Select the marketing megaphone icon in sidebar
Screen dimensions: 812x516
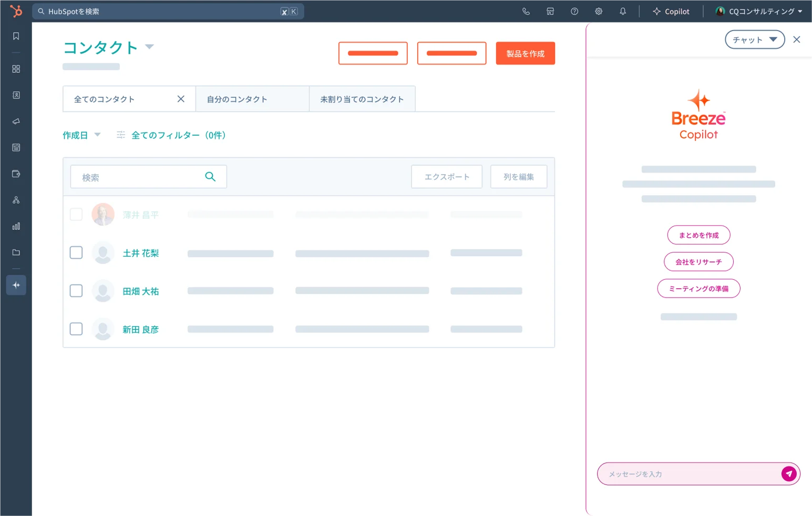tap(16, 121)
